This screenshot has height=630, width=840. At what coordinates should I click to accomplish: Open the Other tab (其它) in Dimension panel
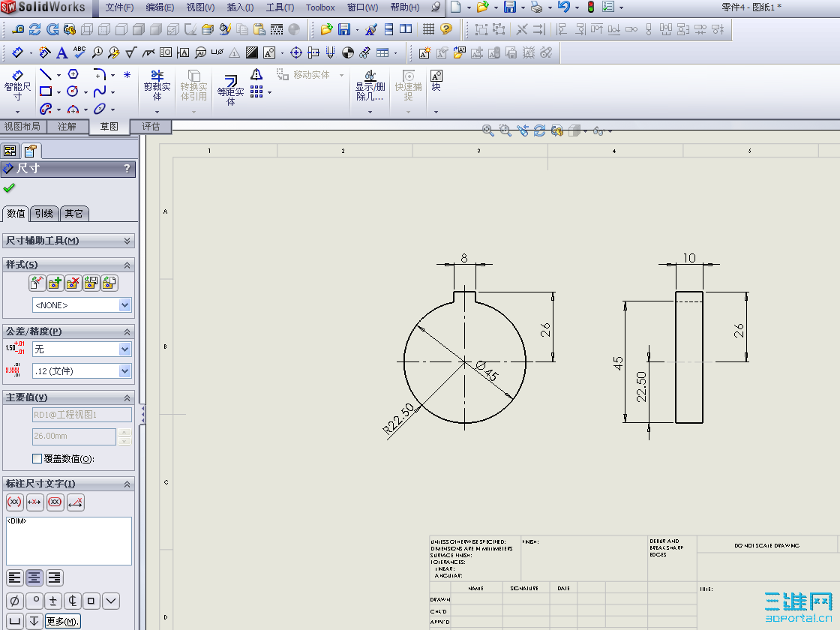[x=73, y=213]
